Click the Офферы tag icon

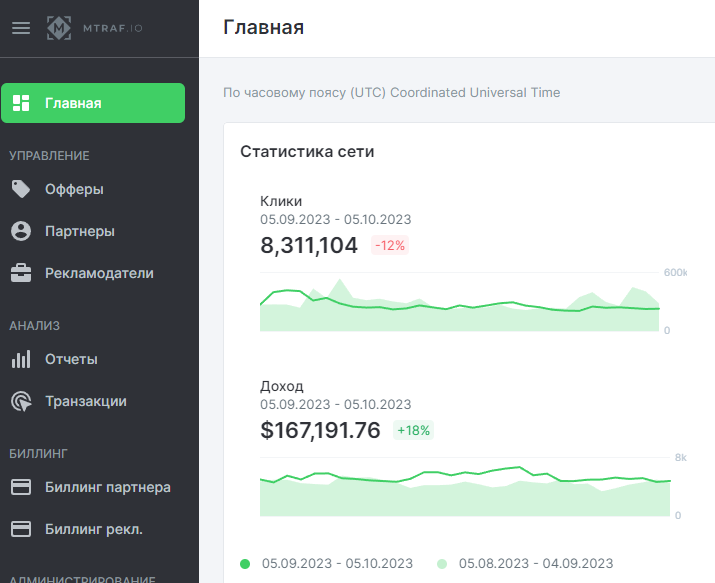click(21, 189)
